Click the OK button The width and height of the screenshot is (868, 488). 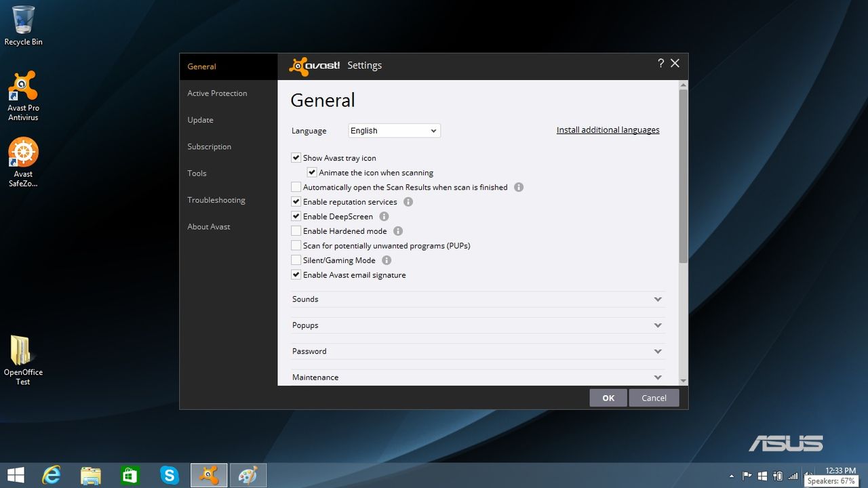pos(608,398)
